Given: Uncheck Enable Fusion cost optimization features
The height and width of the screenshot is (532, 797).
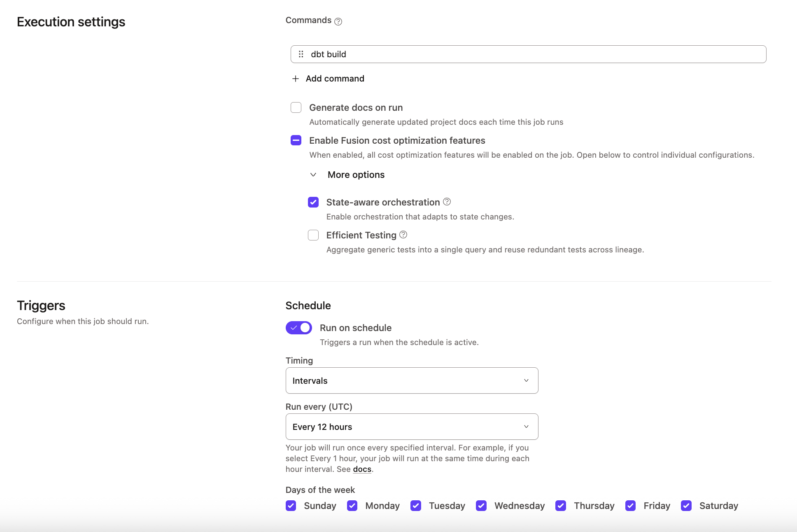Looking at the screenshot, I should 296,140.
